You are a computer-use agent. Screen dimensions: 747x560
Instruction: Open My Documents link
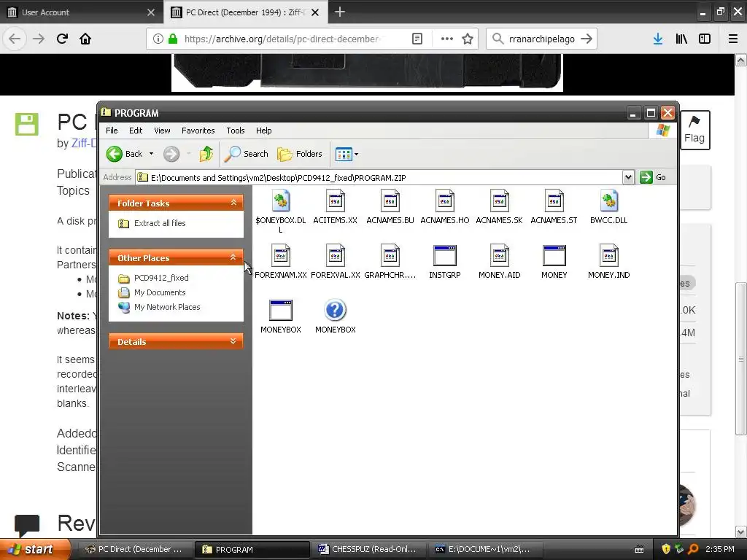[x=160, y=292]
